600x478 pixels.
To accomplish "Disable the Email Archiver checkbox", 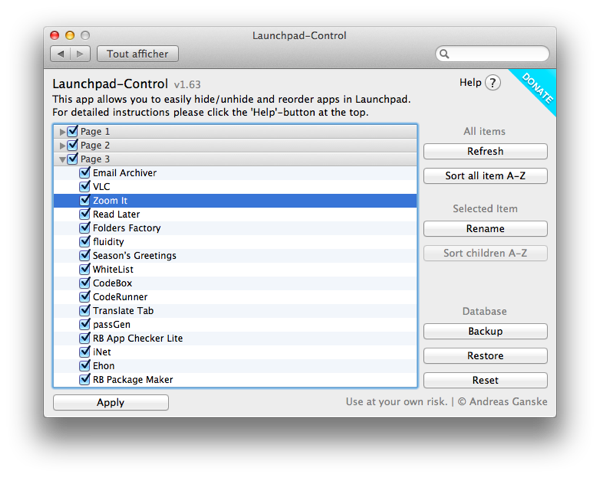I will 85,173.
